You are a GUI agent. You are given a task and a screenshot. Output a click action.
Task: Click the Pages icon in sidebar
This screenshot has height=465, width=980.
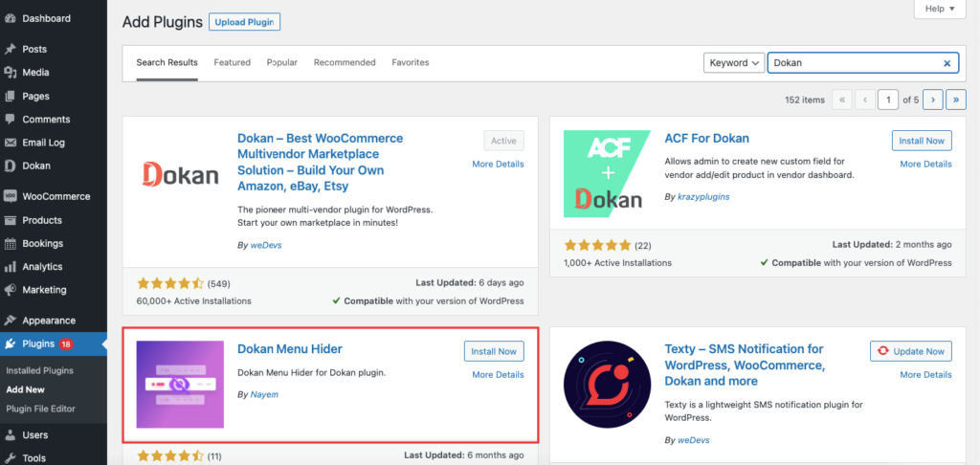[10, 97]
